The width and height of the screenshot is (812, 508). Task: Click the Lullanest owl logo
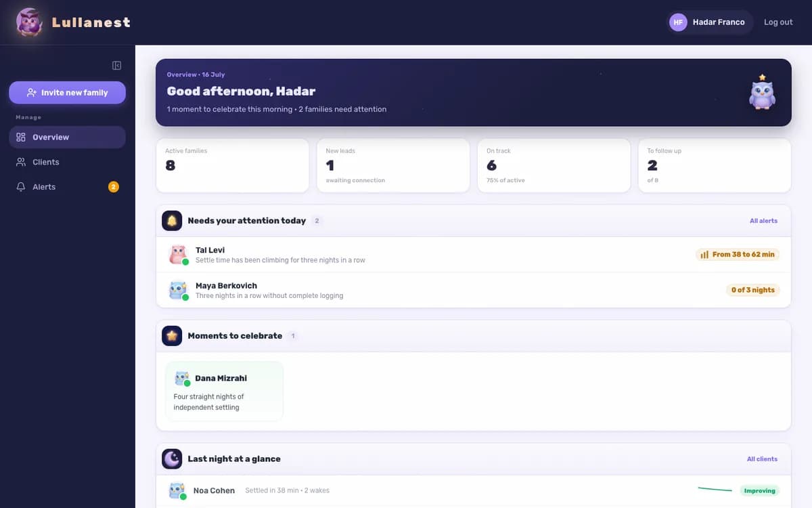coord(29,22)
